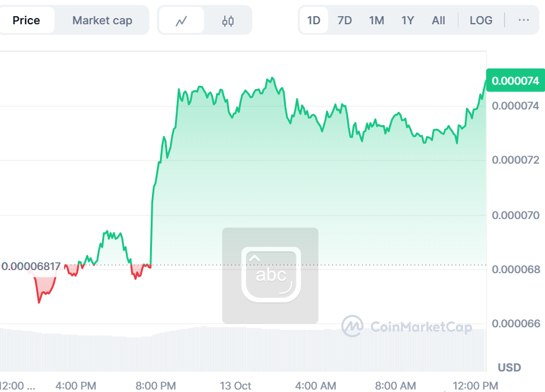Select the Price tab

pos(26,21)
